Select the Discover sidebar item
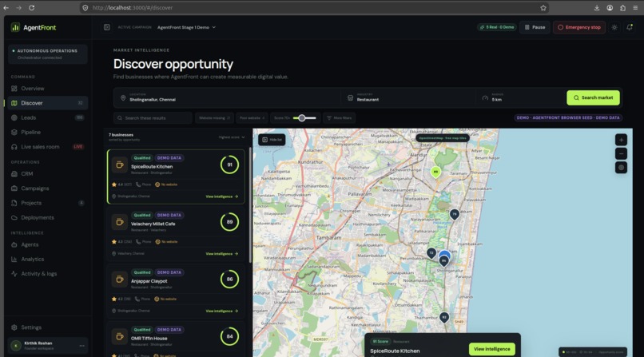 tap(48, 103)
